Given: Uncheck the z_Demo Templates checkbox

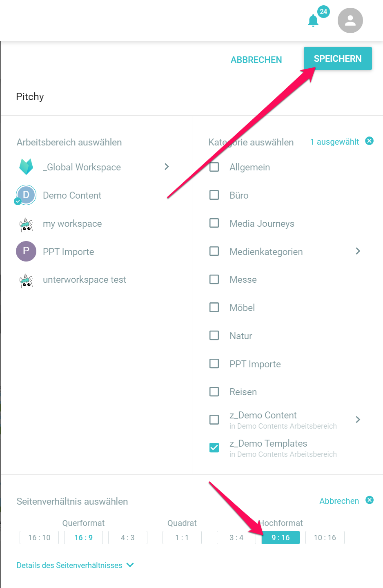Looking at the screenshot, I should click(214, 448).
